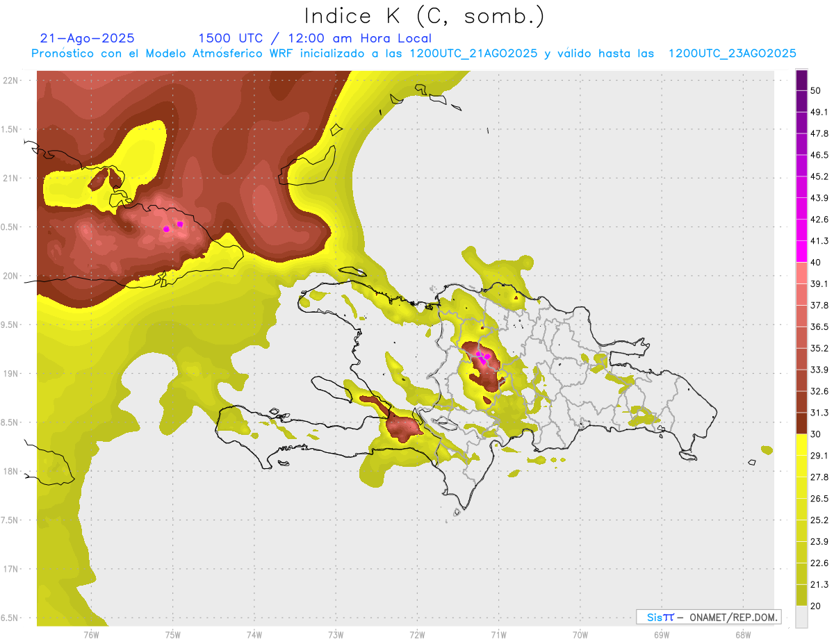The height and width of the screenshot is (644, 834).
Task: Click the legend value 20
Action: pyautogui.click(x=815, y=606)
